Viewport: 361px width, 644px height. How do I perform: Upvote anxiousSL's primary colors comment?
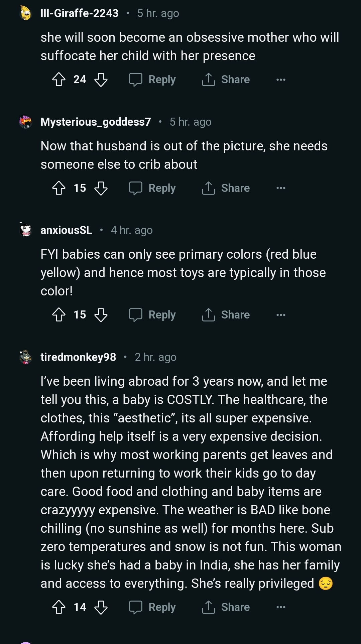point(59,315)
